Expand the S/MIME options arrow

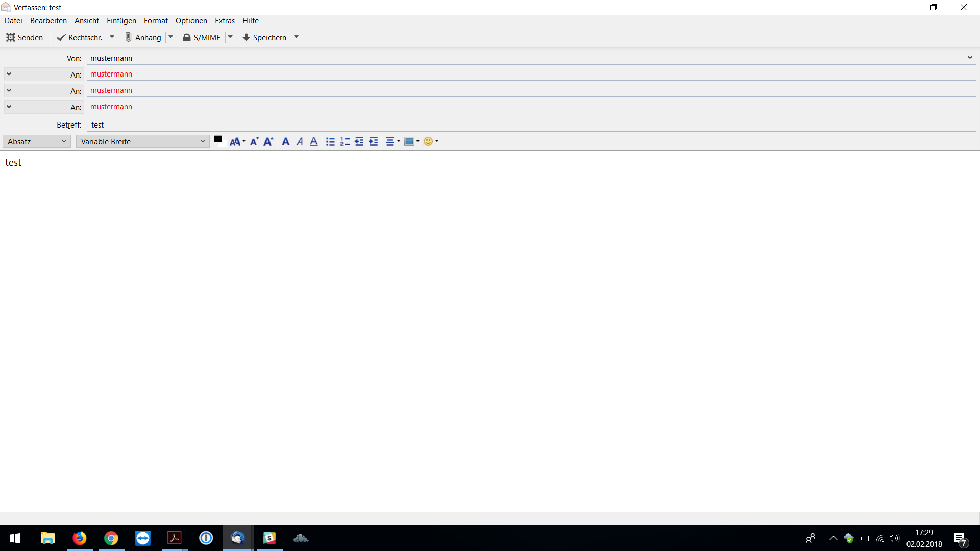(230, 37)
